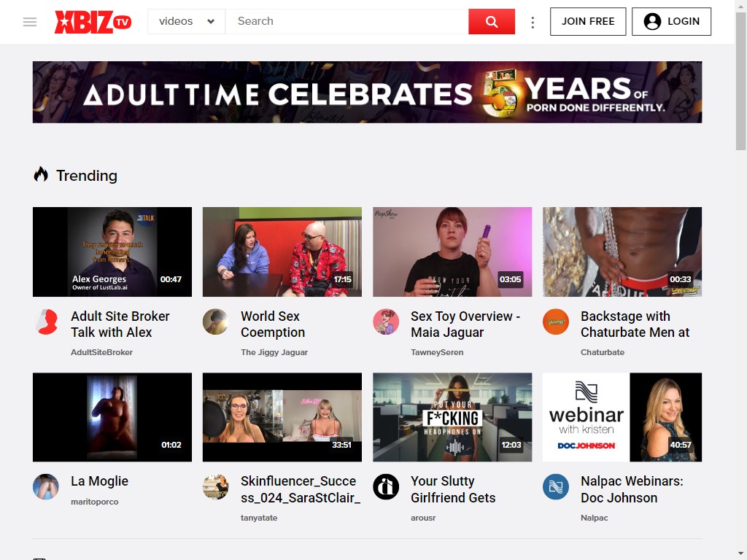Open the three-dot more options menu

pyautogui.click(x=533, y=23)
